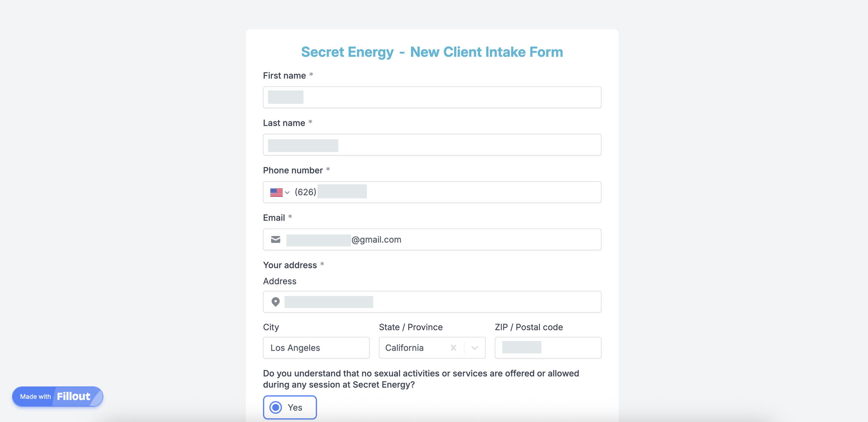Select the Yes radio button
The image size is (868, 422).
pos(276,407)
